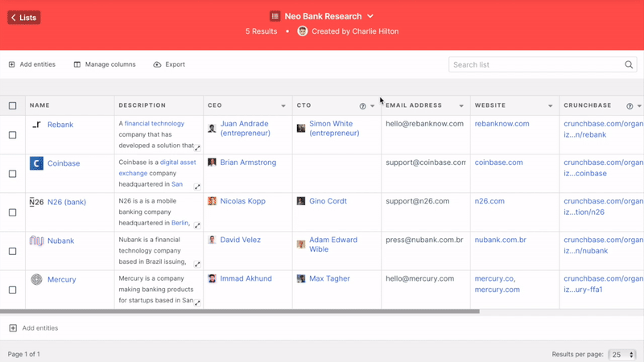Open the Rebank entity link
Screen dimensions: 644x362
coord(60,125)
